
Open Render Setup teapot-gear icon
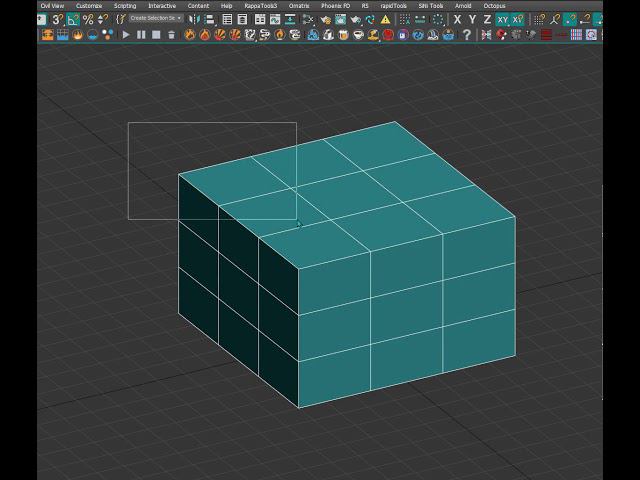[325, 19]
